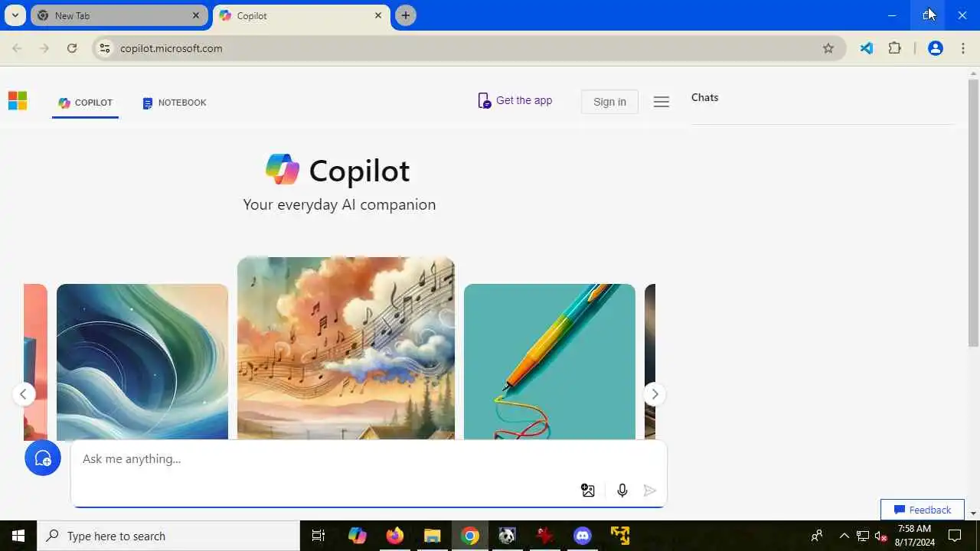Viewport: 980px width, 551px height.
Task: Open the hamburger menu icon
Action: click(x=661, y=102)
